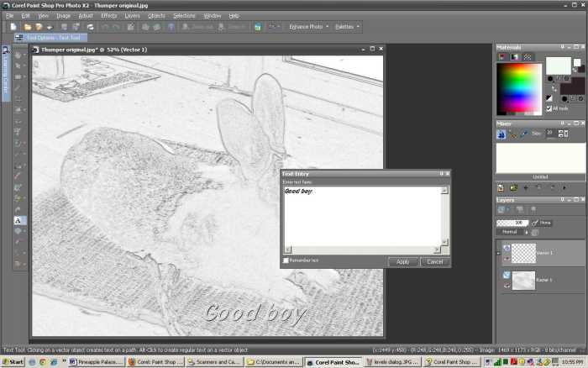The width and height of the screenshot is (588, 368).
Task: Select the Mixer Knife tool
Action: tap(512, 134)
